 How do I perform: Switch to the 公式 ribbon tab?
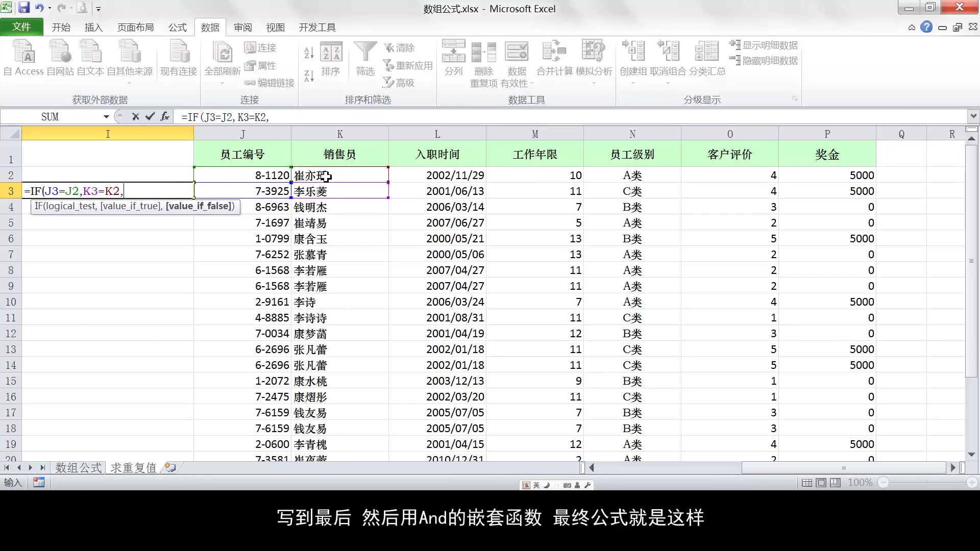point(177,27)
